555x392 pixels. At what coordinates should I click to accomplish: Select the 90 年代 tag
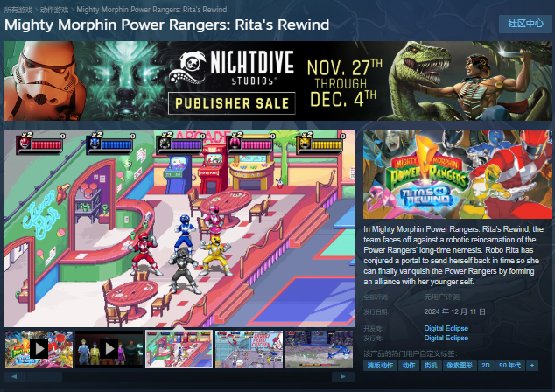pyautogui.click(x=509, y=366)
